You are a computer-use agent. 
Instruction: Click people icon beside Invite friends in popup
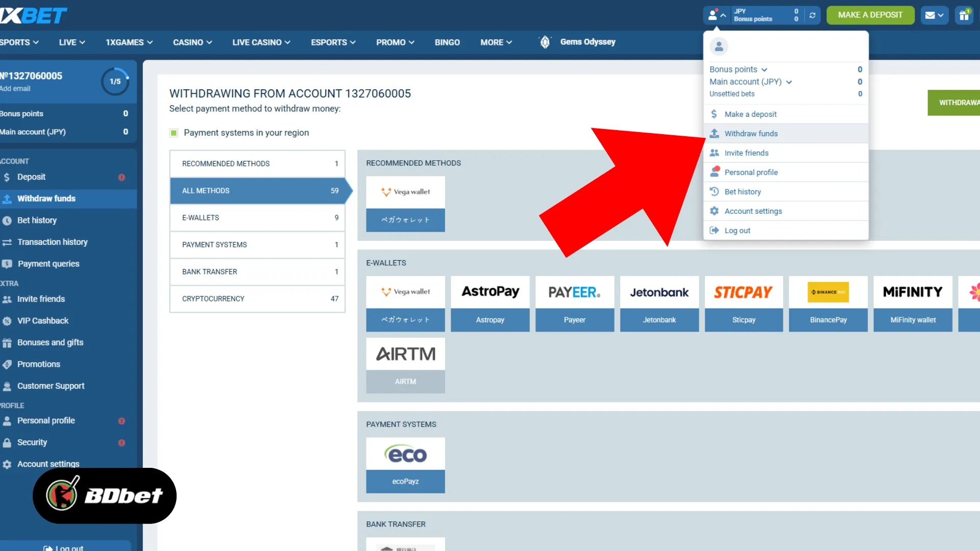[714, 153]
